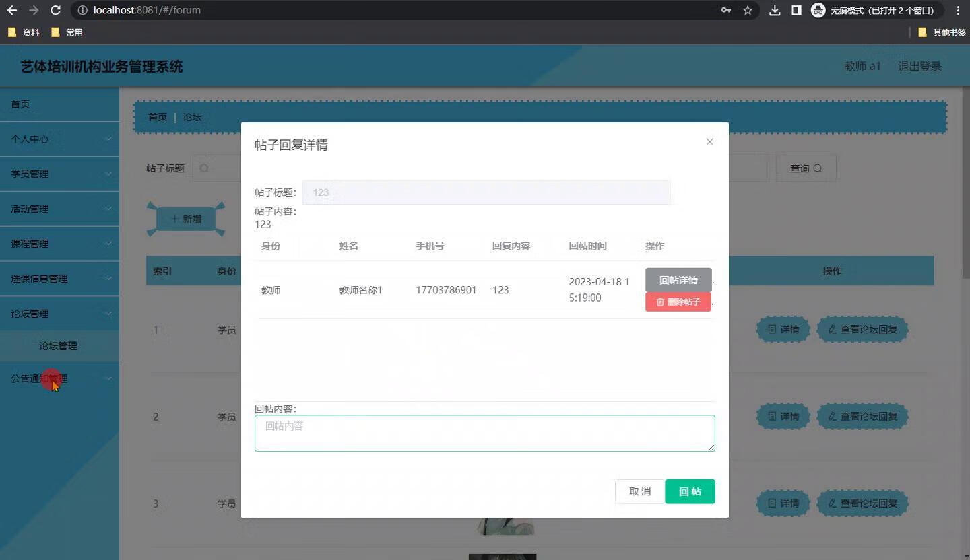This screenshot has height=560, width=970.
Task: Open 详情 for row 3
Action: tap(783, 503)
